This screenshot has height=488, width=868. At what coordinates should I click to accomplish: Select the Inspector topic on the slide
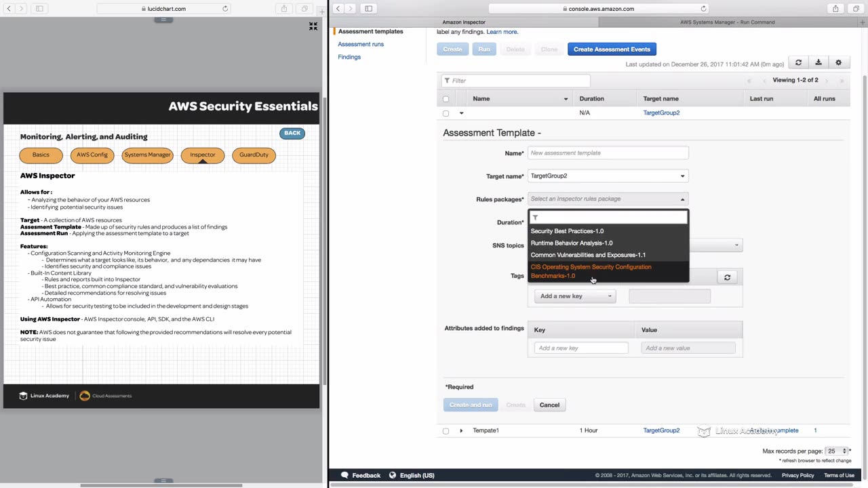pos(202,155)
